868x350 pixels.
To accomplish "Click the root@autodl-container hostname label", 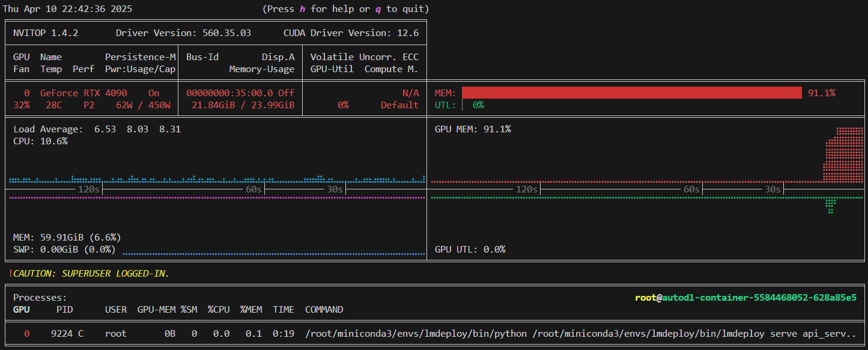I will 745,298.
